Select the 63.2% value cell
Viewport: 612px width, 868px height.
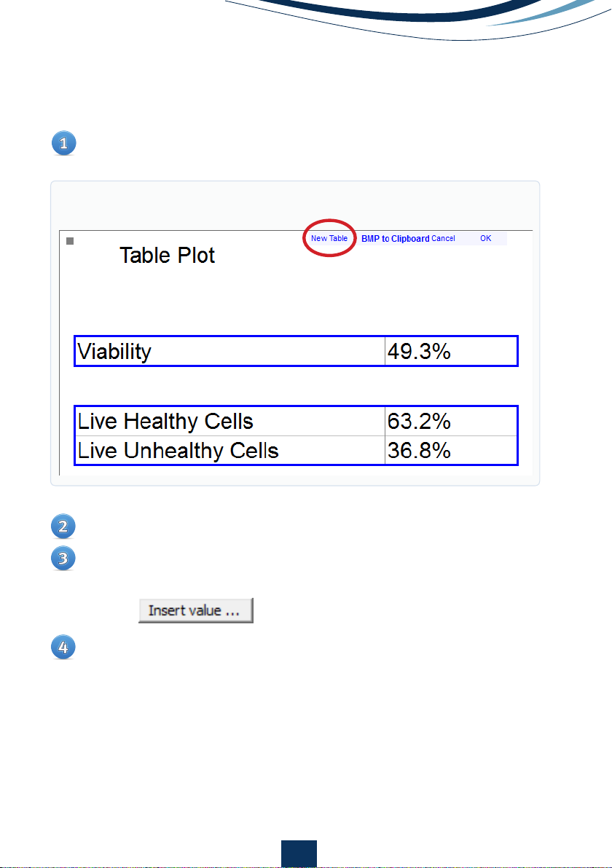click(451, 422)
